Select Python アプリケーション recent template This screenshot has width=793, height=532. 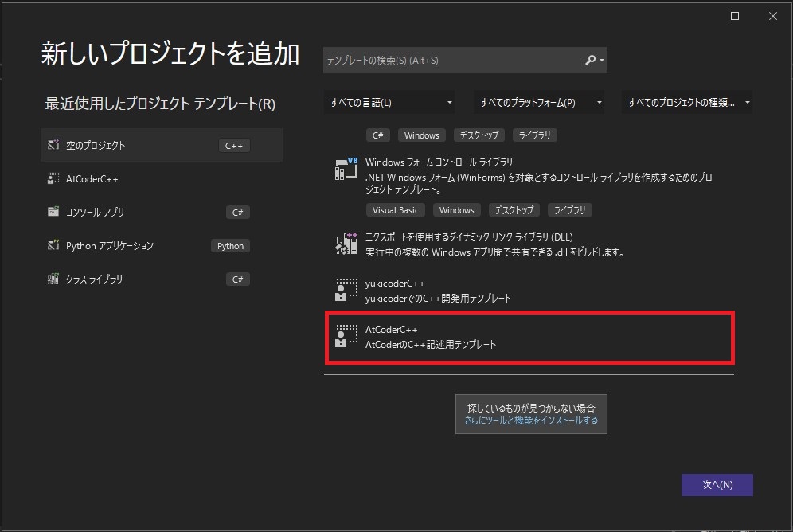162,245
